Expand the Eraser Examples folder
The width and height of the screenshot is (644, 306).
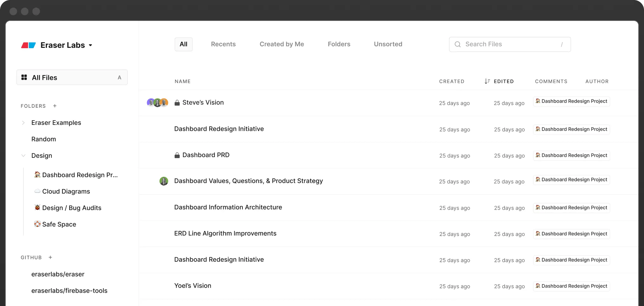[x=23, y=123]
